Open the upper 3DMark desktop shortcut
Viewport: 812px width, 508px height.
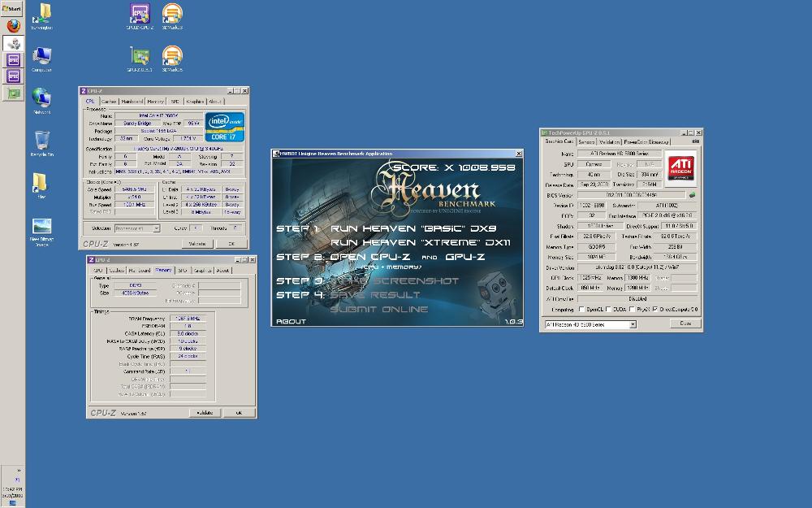click(172, 16)
